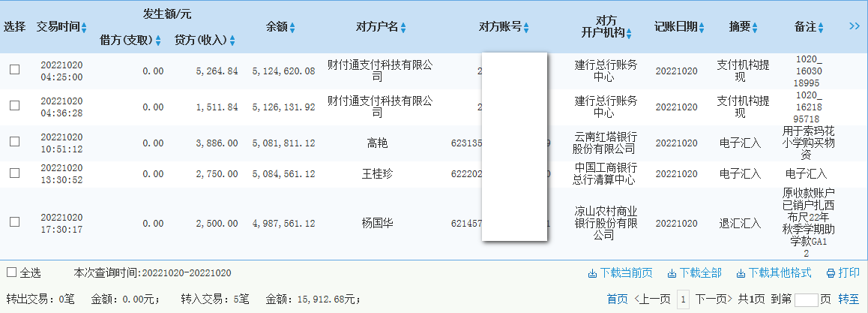Click amount 3,886.00 in credit column
Image resolution: width=868 pixels, height=313 pixels.
(217, 143)
